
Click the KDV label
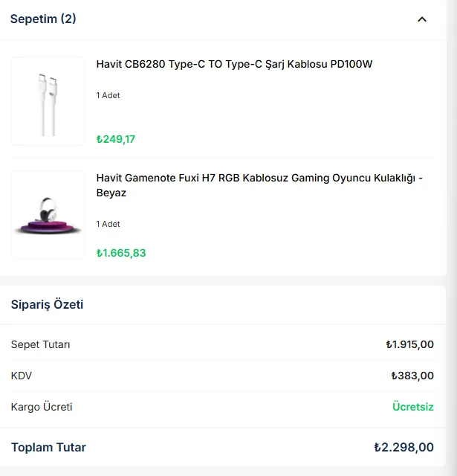(x=22, y=376)
